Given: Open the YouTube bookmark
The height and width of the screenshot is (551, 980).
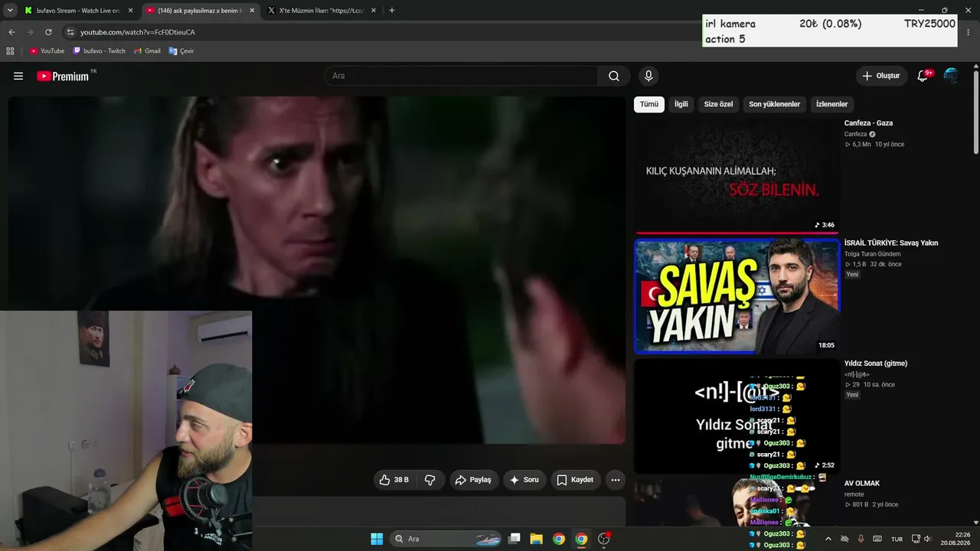Looking at the screenshot, I should click(x=47, y=51).
